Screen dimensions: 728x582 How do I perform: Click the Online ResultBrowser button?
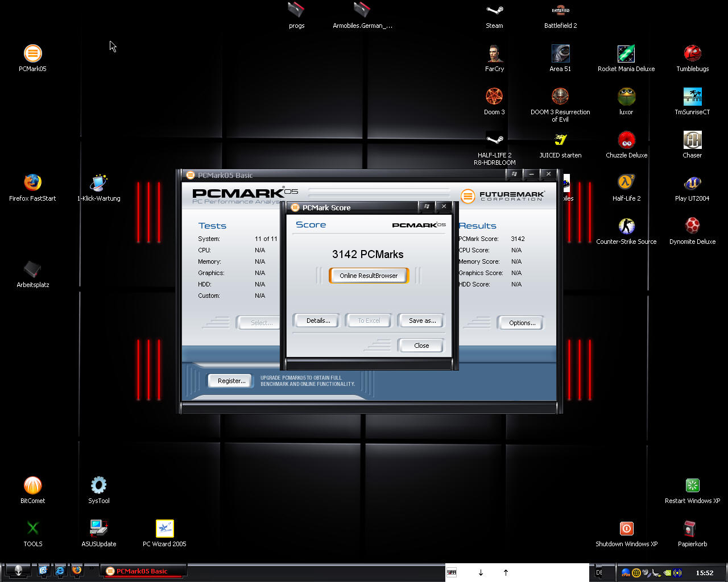tap(369, 276)
